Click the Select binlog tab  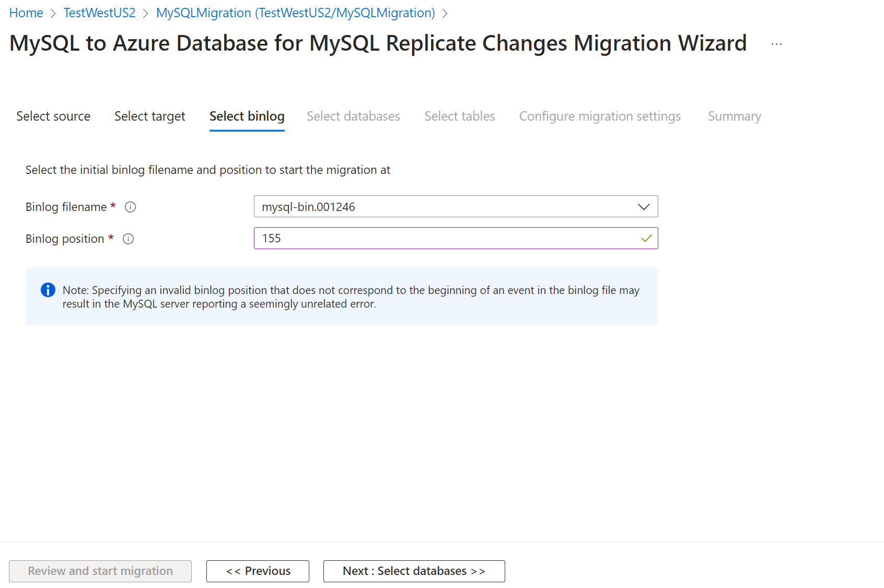247,116
